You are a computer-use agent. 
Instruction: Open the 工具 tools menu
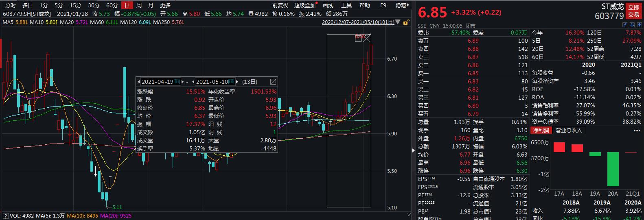[x=346, y=5]
